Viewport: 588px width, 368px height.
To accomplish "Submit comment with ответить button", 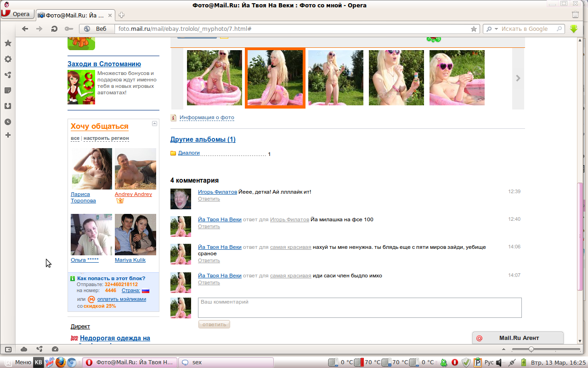I will coord(214,324).
